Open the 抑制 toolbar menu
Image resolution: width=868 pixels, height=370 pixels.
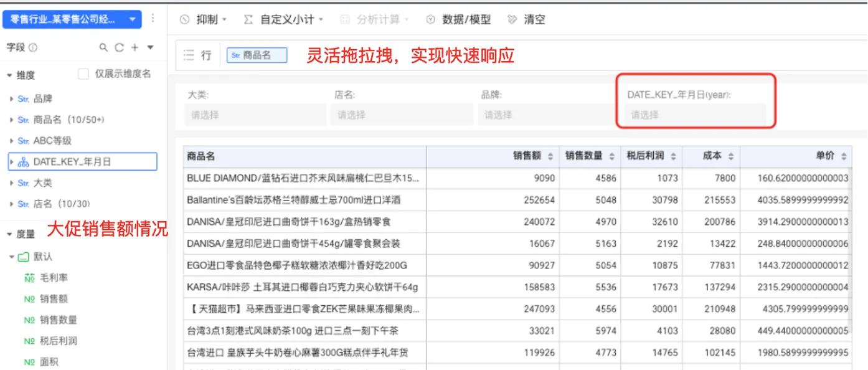click(x=203, y=19)
